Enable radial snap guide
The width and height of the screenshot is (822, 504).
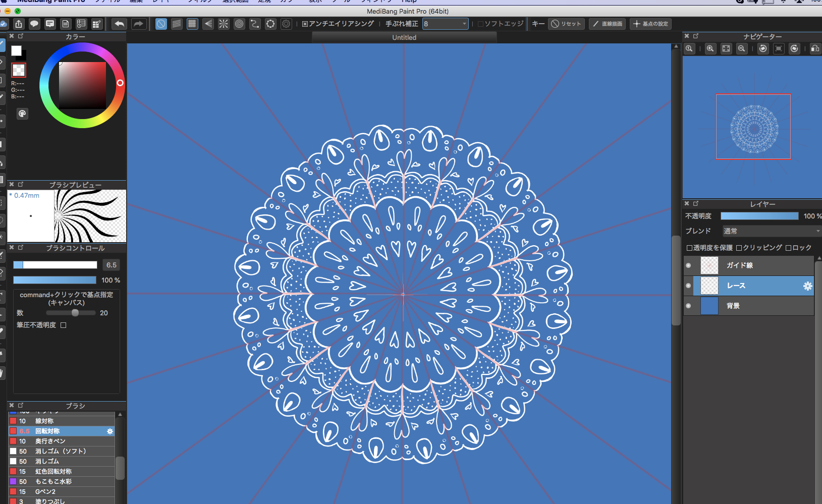[224, 24]
